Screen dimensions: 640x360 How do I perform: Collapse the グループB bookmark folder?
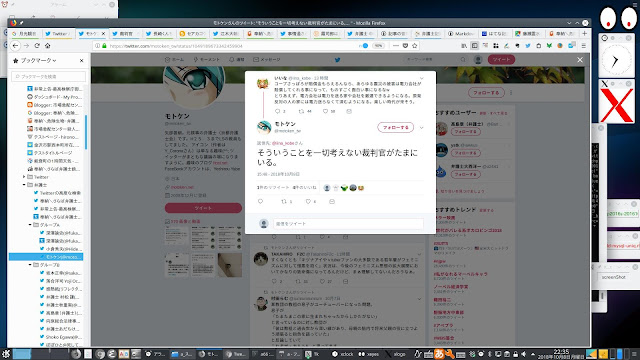point(30,265)
